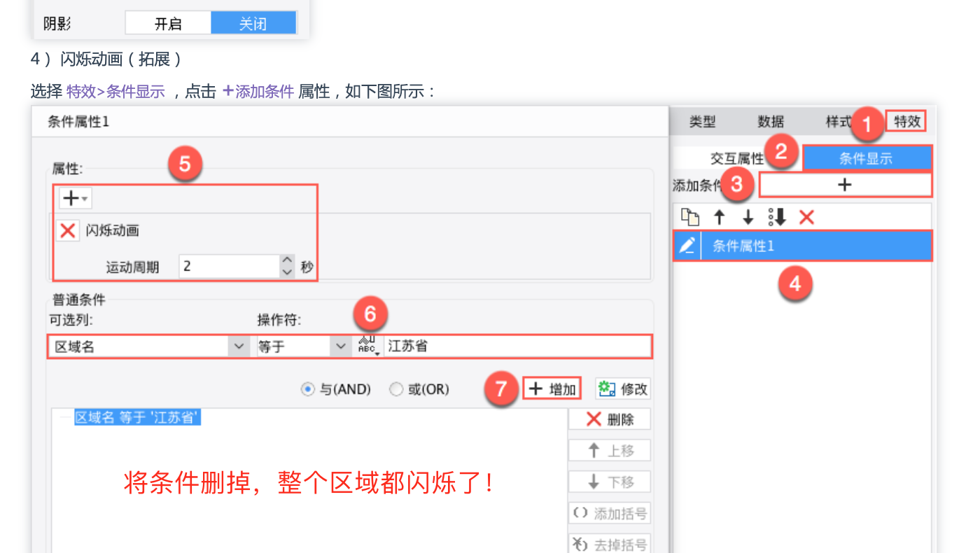The width and height of the screenshot is (980, 553).
Task: Click the 修改 button
Action: [623, 388]
